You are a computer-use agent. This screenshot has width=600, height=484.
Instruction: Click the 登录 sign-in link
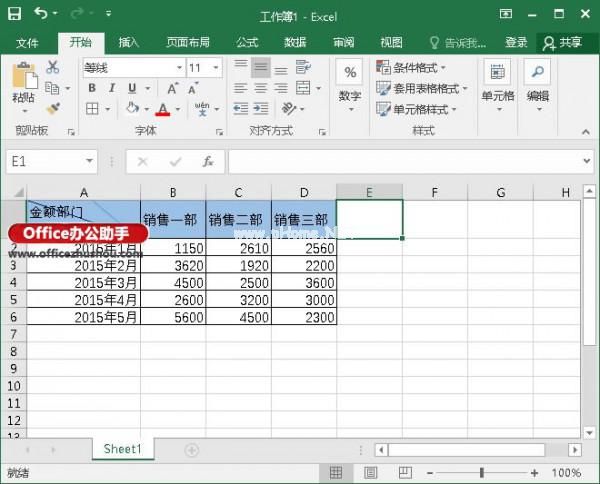516,43
